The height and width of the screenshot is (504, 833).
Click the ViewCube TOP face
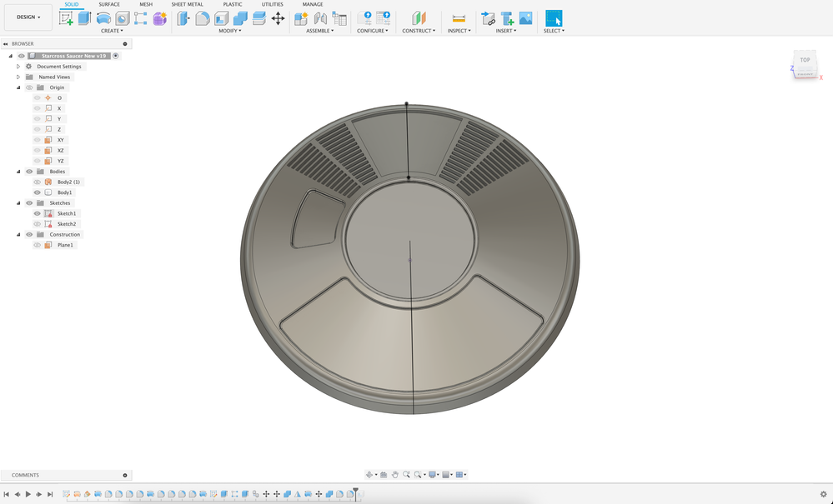pos(805,61)
